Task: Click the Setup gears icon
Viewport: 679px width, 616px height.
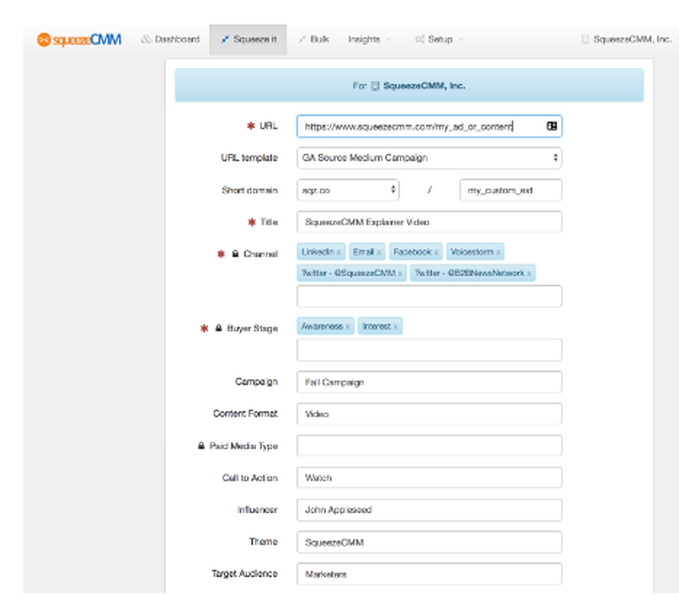Action: point(420,39)
